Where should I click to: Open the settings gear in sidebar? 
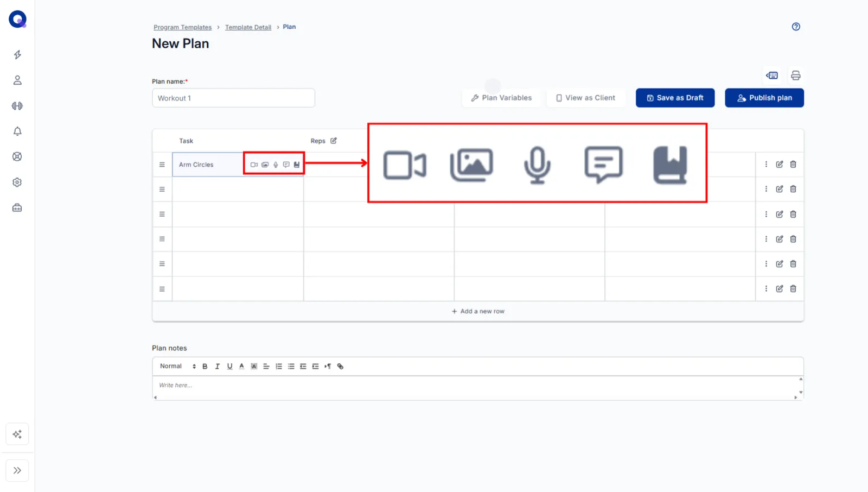point(17,182)
